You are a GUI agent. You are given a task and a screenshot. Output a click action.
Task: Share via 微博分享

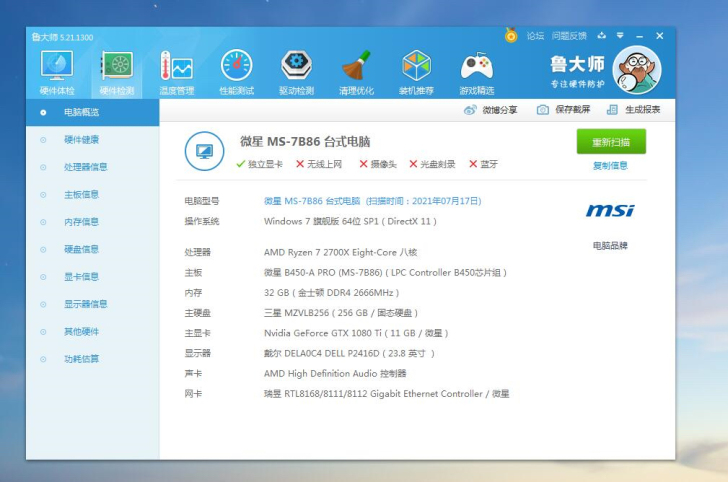tap(490, 110)
